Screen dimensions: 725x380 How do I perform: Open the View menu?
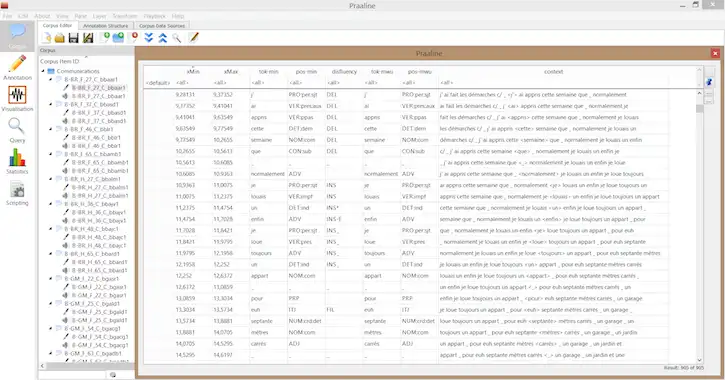[x=62, y=16]
